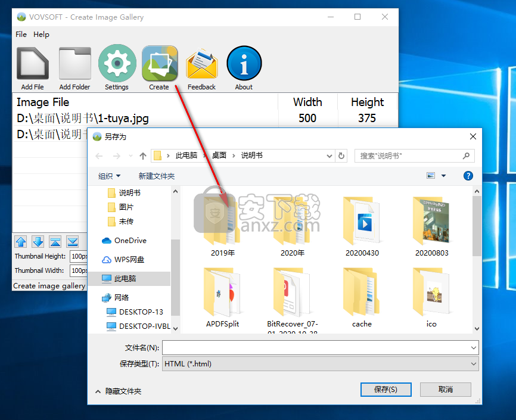Open Settings gear icon in VOVSOFT
Screen dimensions: 516x420
117,63
